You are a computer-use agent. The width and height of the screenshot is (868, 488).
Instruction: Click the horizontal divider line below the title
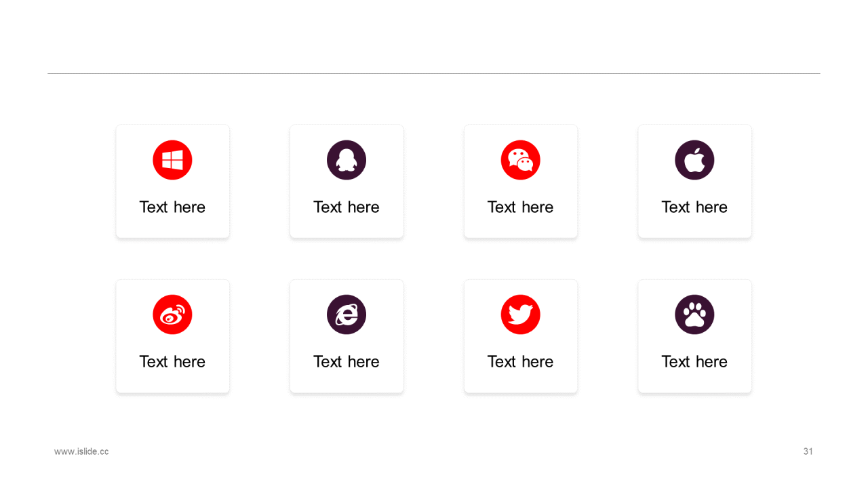click(434, 73)
